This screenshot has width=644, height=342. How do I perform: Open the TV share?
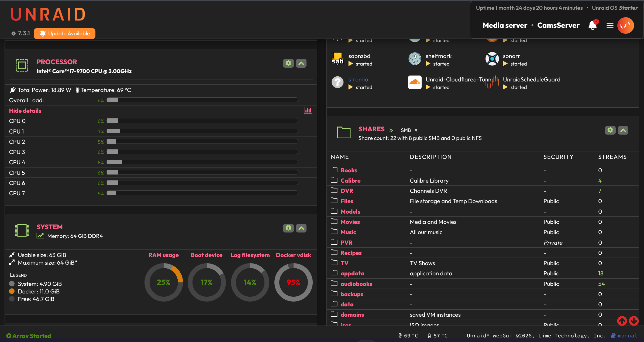click(x=345, y=263)
